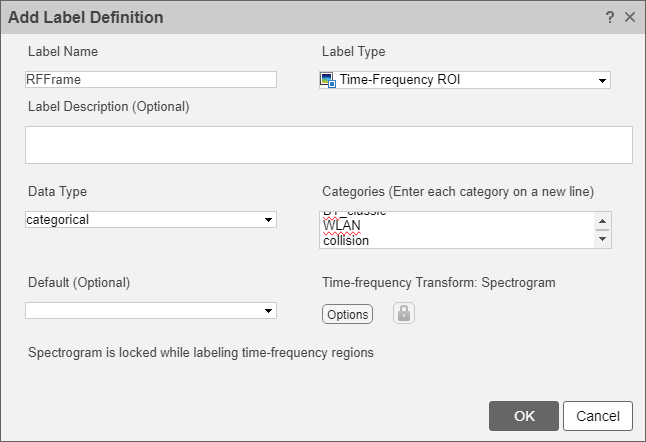Click the Time-Frequency ROI type icon
This screenshot has width=646, height=442.
pos(328,81)
